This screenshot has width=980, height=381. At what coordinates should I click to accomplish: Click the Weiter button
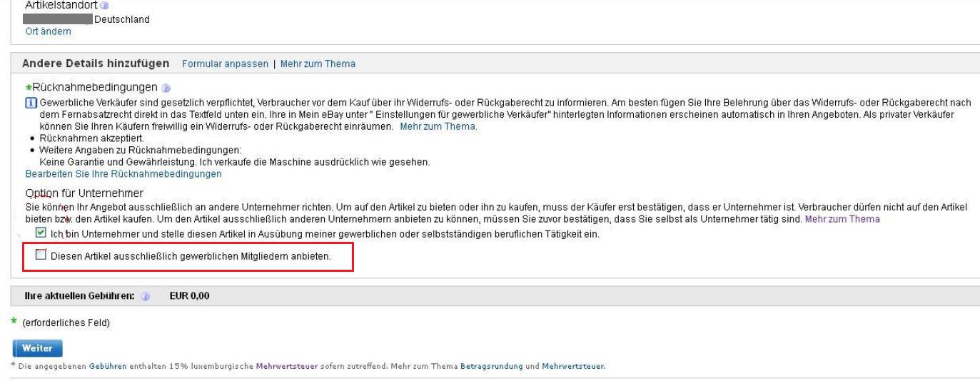pos(38,348)
